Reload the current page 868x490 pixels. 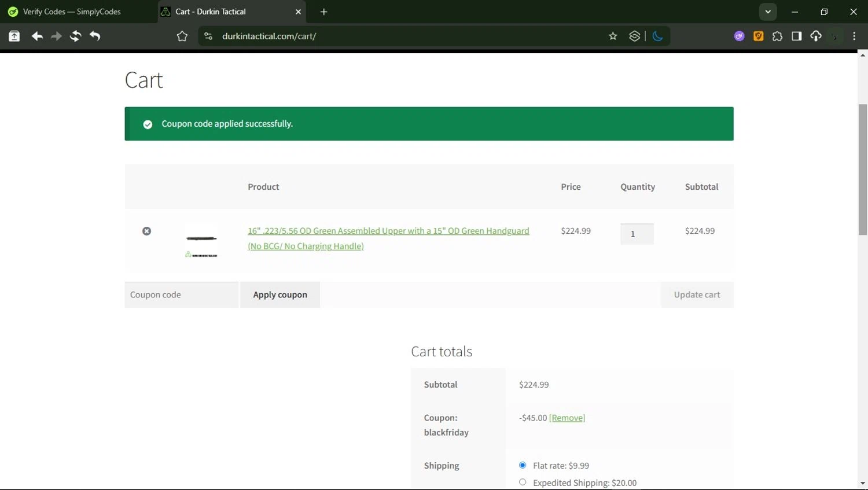pos(75,36)
